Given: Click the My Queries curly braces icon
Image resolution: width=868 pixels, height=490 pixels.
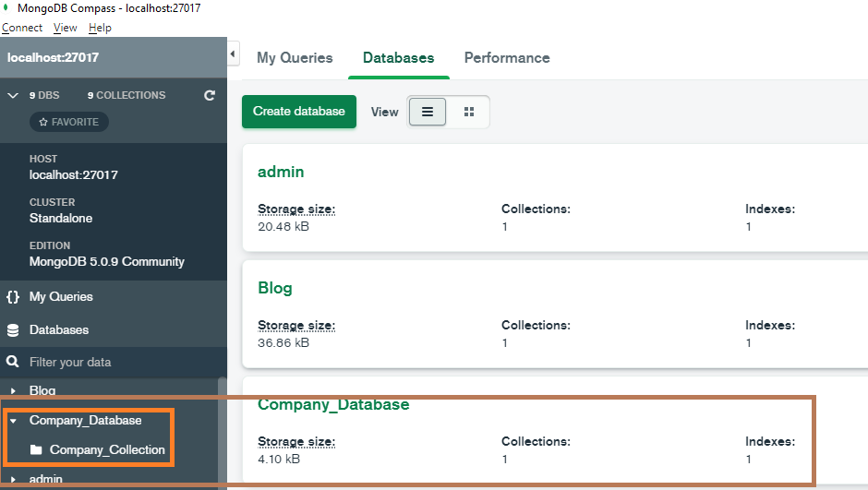Looking at the screenshot, I should 13,297.
